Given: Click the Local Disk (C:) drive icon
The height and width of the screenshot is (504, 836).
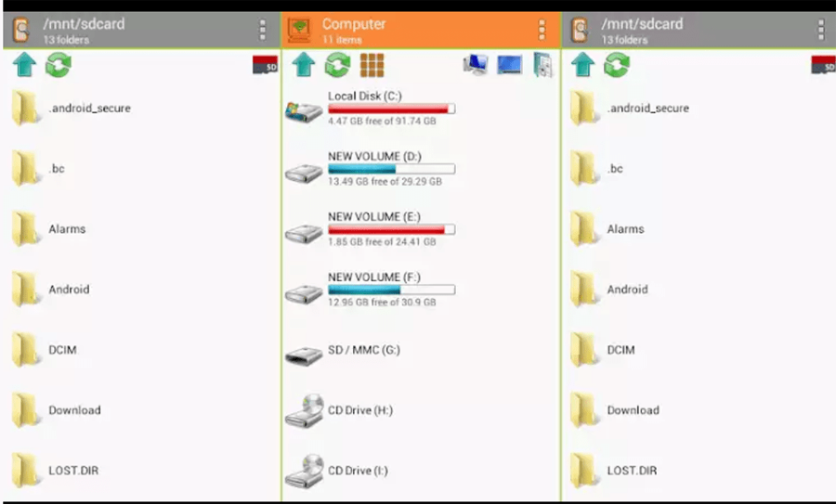Looking at the screenshot, I should [304, 110].
